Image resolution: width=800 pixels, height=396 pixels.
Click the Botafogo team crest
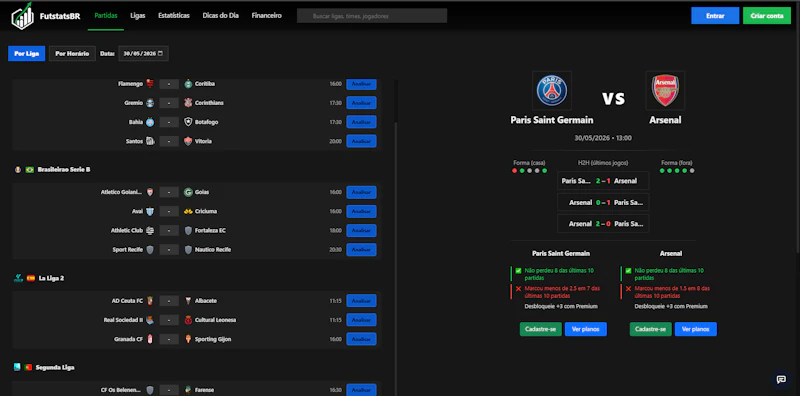click(x=188, y=122)
